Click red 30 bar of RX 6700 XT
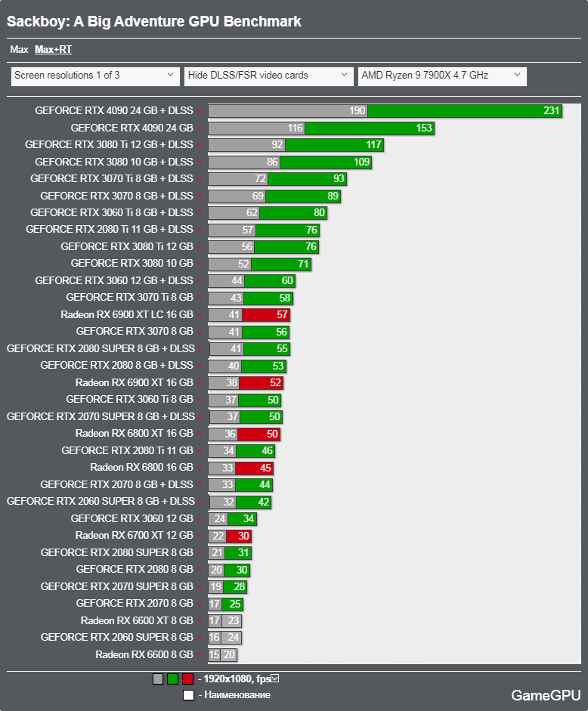The width and height of the screenshot is (588, 711). (x=239, y=536)
